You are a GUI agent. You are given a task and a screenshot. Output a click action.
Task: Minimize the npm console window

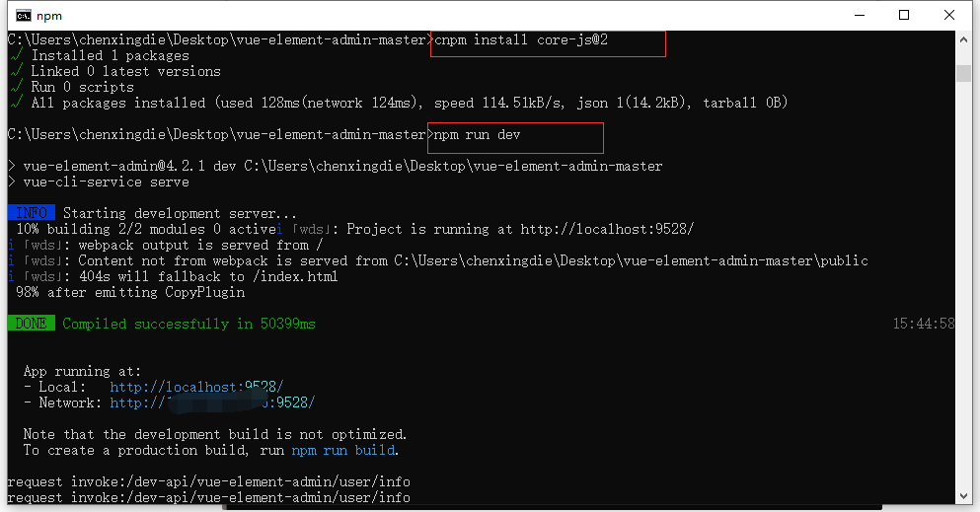[860, 15]
